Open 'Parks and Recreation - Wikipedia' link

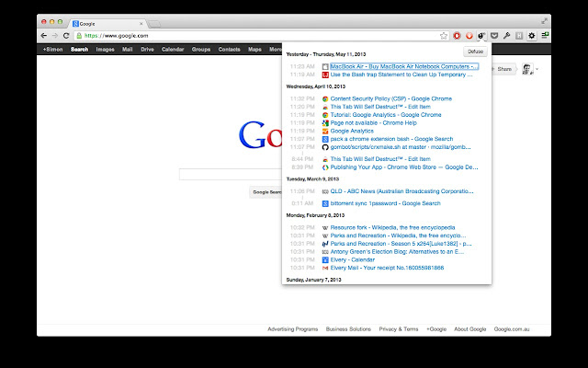(x=398, y=236)
